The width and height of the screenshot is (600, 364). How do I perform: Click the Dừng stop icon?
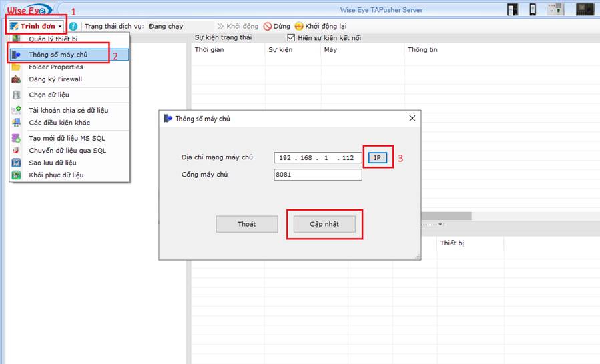(x=267, y=27)
